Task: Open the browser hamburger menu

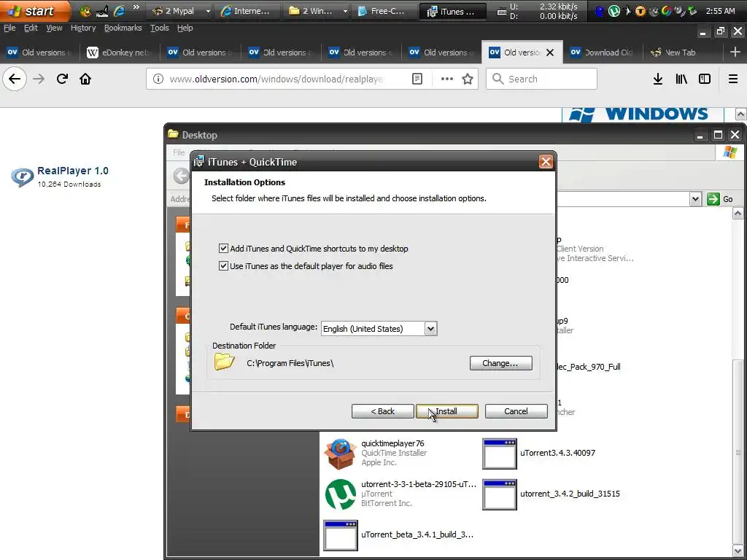Action: [733, 79]
